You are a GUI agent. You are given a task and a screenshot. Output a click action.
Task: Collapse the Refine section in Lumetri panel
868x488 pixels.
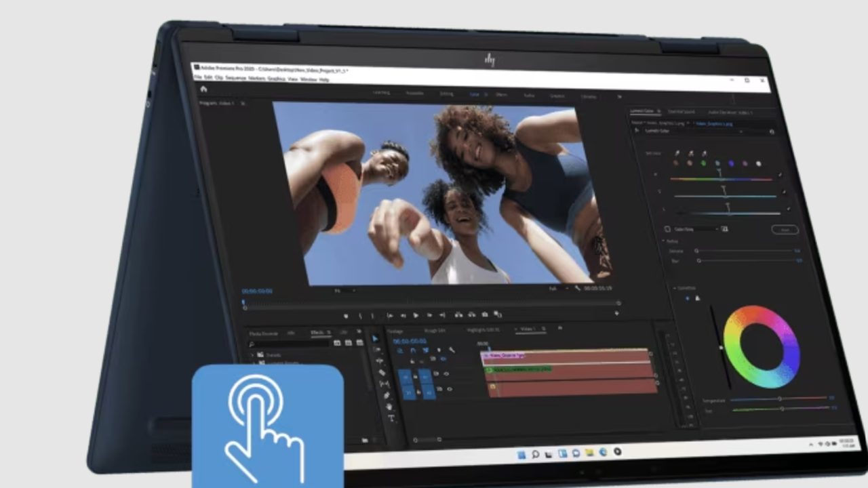(663, 241)
